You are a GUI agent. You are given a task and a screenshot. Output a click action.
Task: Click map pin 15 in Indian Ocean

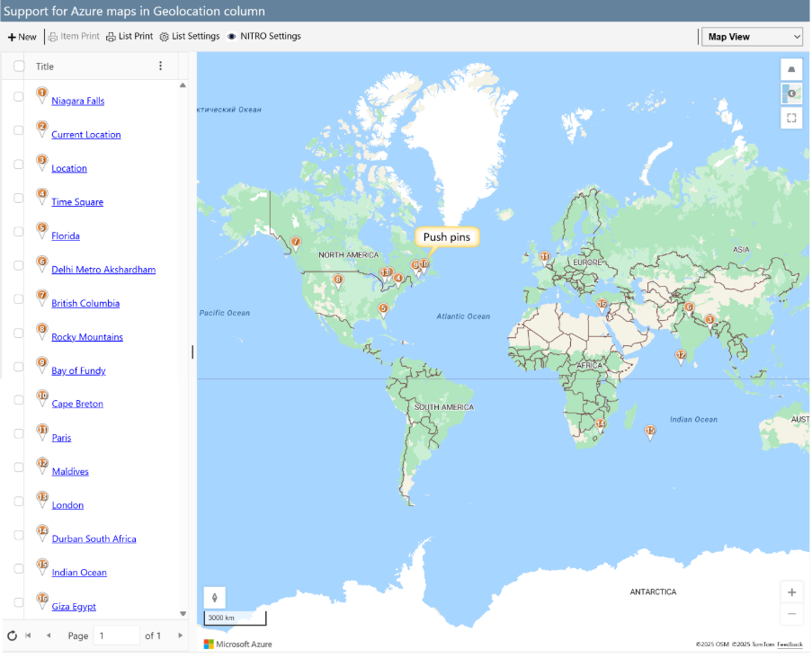click(650, 433)
